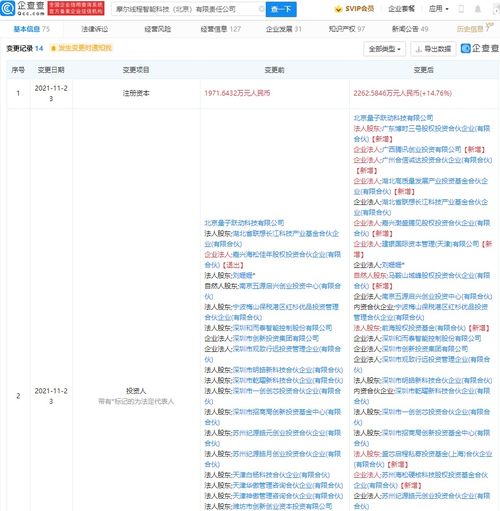Click the red official credit-agency banner
Screen dimensions: 500x511
tap(76, 8)
